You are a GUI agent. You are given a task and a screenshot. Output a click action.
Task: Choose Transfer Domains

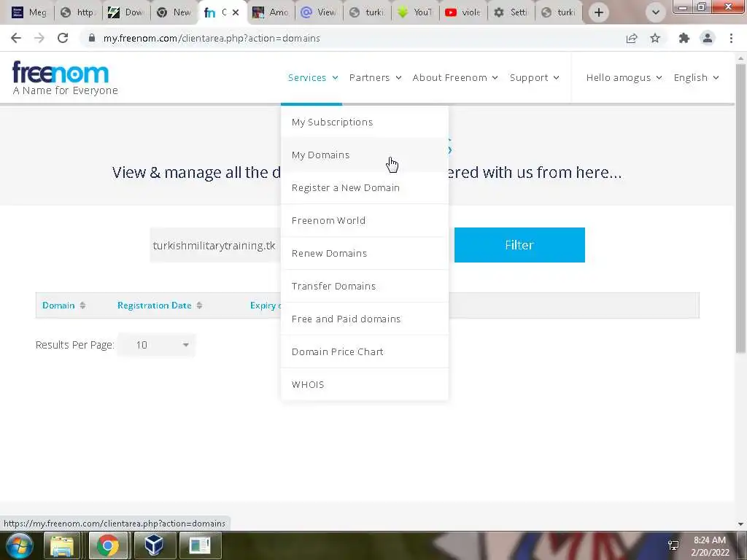[x=365, y=286]
